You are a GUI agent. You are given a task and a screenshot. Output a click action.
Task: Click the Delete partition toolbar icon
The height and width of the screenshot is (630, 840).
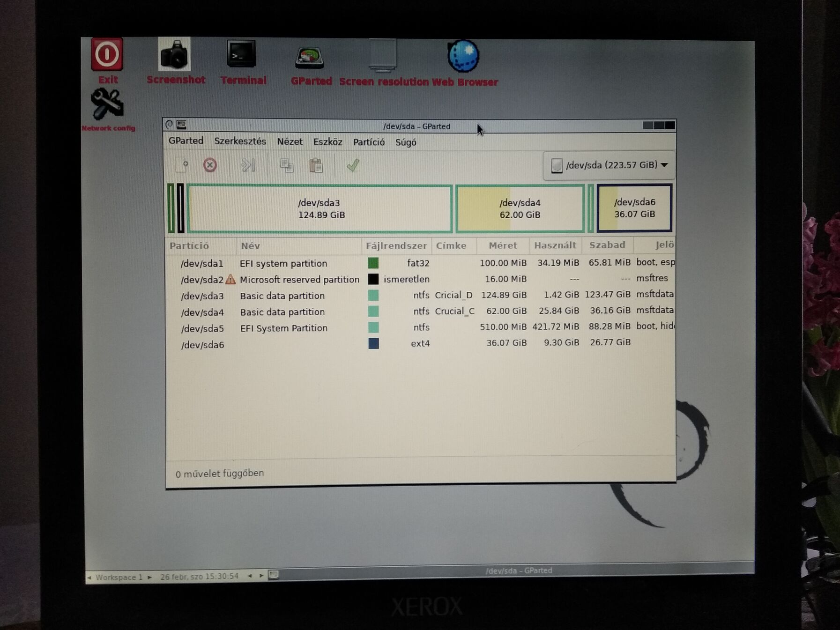pyautogui.click(x=210, y=165)
